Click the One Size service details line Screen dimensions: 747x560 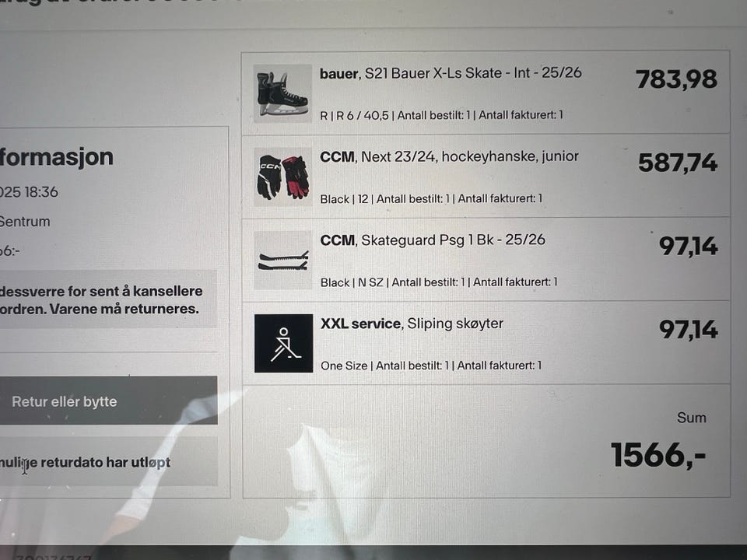coord(431,366)
